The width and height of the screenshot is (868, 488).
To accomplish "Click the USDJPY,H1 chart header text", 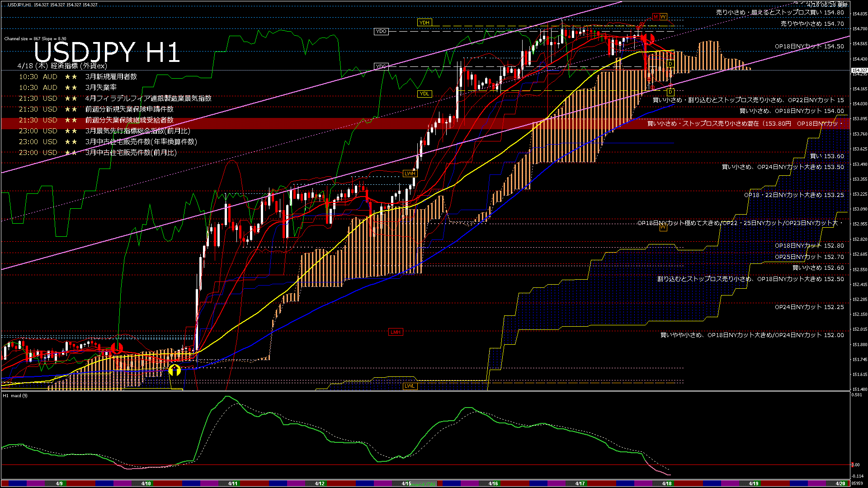I will tap(19, 5).
